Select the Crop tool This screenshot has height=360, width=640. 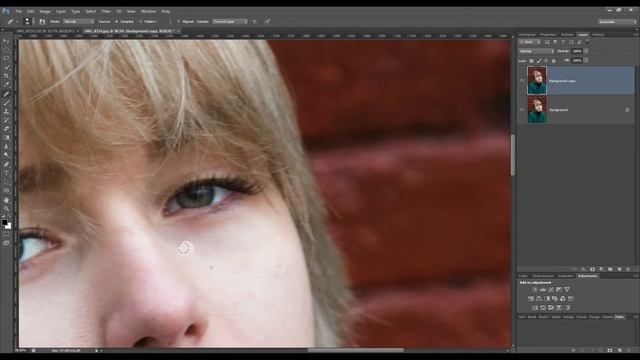[x=6, y=76]
